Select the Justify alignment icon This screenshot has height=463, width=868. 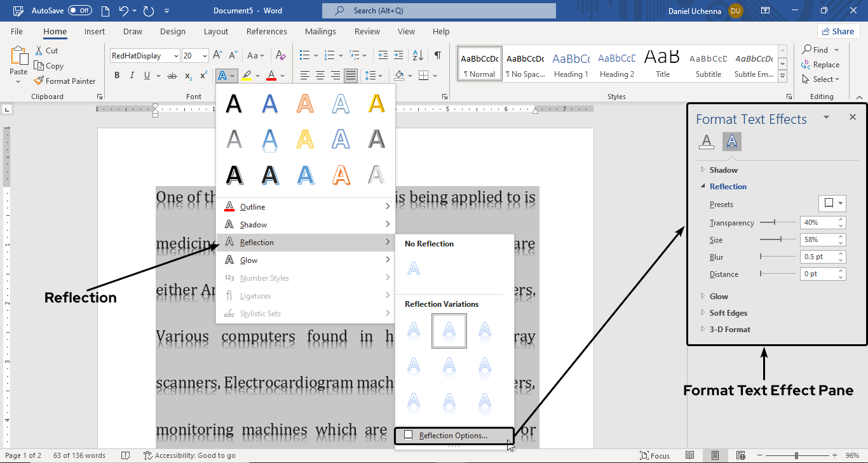pos(350,76)
